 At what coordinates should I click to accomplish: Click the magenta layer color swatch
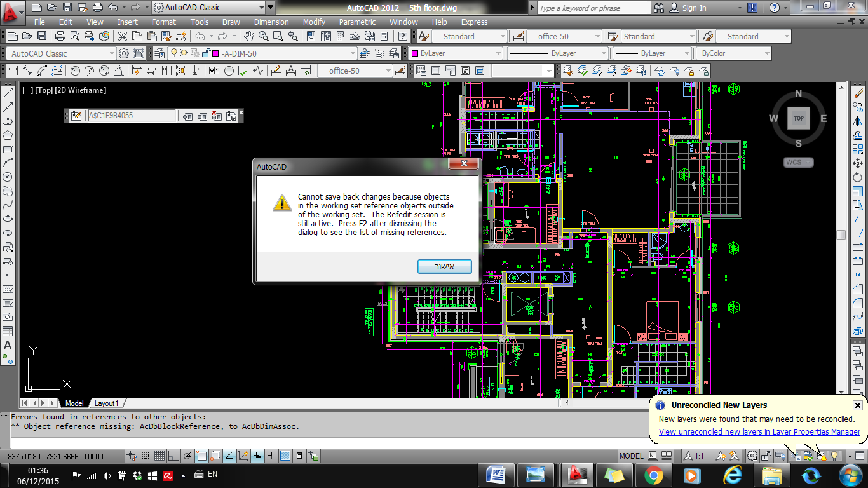coord(216,53)
